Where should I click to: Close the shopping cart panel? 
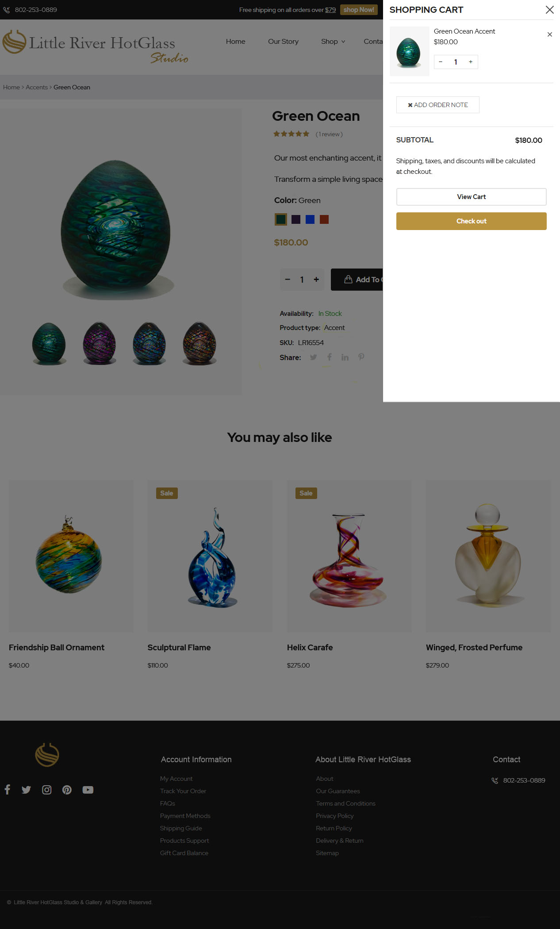pos(549,10)
